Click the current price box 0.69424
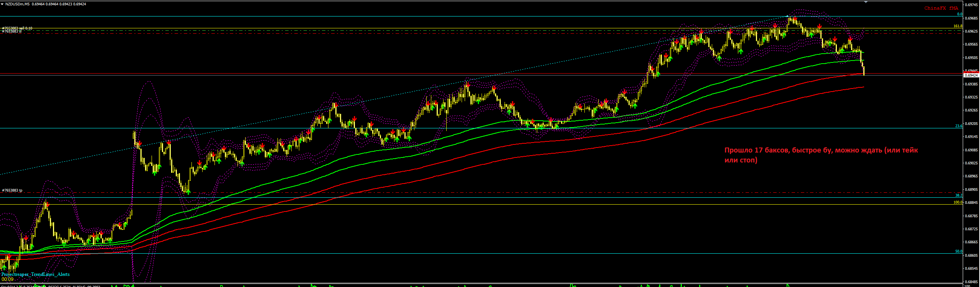The height and width of the screenshot is (287, 980). coord(972,75)
